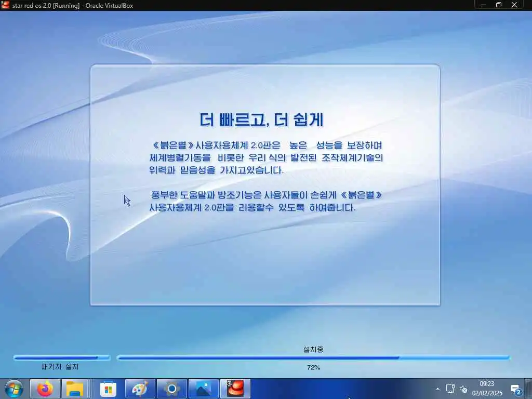Minimize the VirtualBox window

[x=484, y=5]
